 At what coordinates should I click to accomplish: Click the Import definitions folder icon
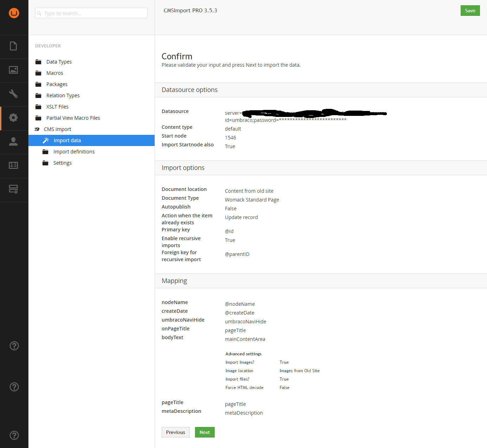(x=45, y=152)
